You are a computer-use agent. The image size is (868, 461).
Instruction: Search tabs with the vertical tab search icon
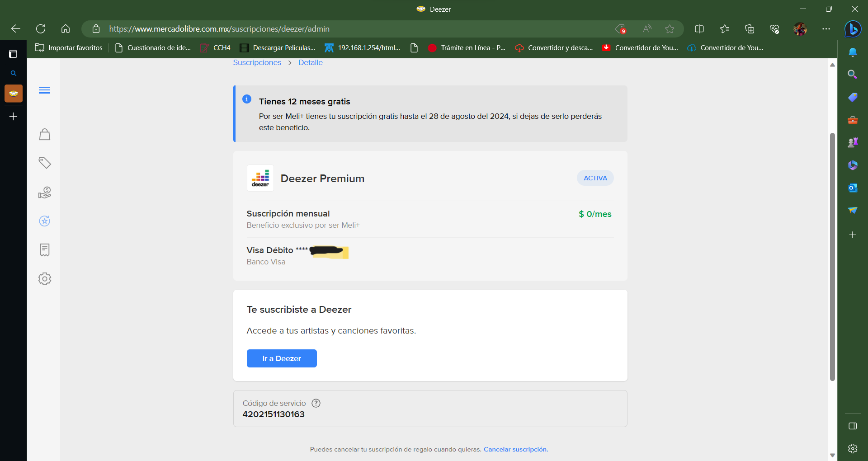point(14,73)
